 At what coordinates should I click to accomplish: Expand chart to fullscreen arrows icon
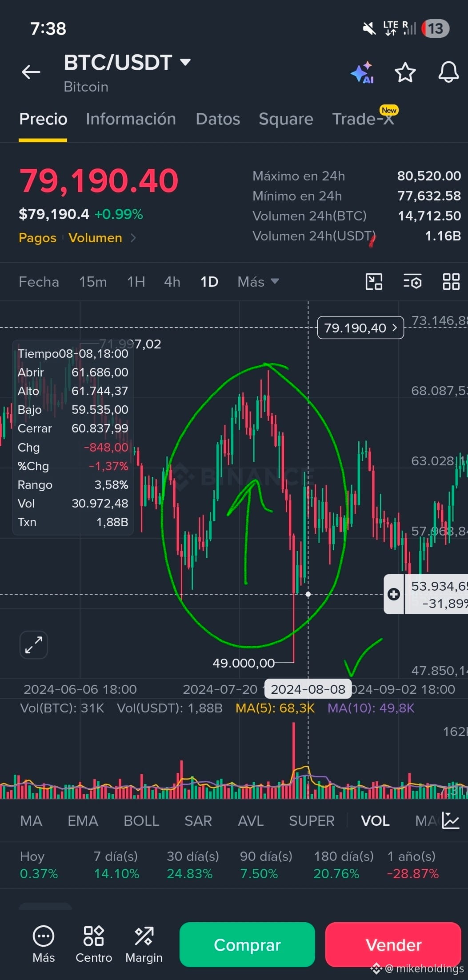(x=34, y=644)
